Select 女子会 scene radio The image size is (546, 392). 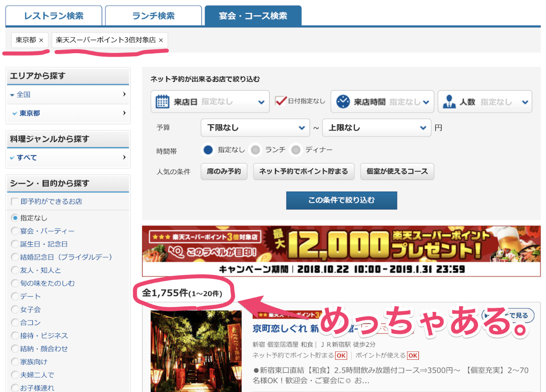point(14,310)
